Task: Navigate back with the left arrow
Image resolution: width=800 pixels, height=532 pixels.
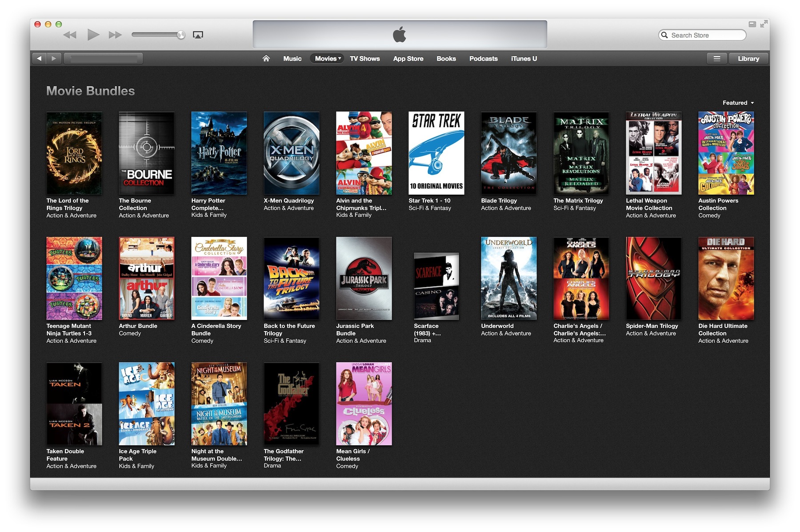Action: [40, 58]
